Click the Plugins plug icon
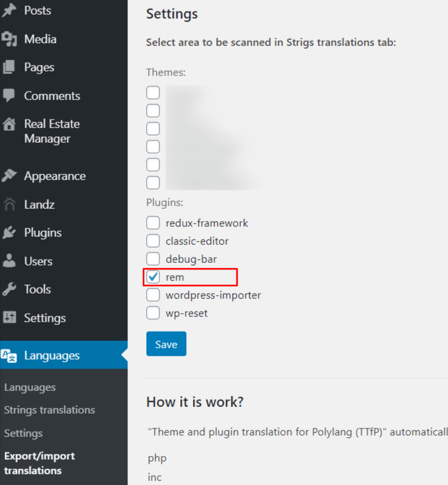Viewport: 448px width, 485px height. [9, 233]
